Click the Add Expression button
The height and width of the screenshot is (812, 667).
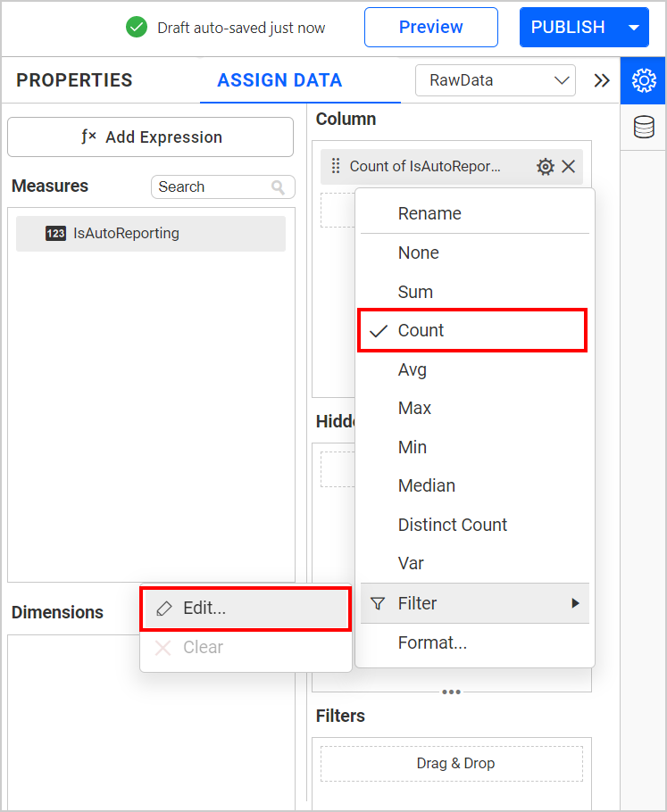click(149, 137)
